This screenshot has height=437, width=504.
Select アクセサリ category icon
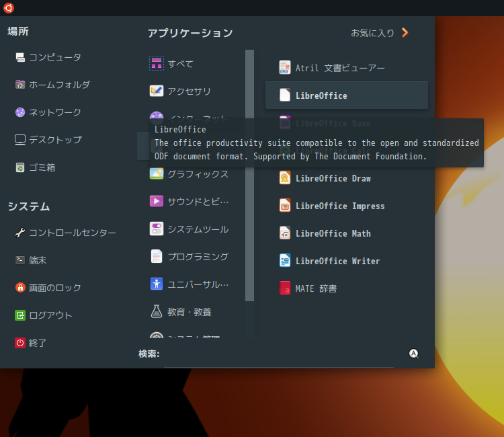[157, 91]
